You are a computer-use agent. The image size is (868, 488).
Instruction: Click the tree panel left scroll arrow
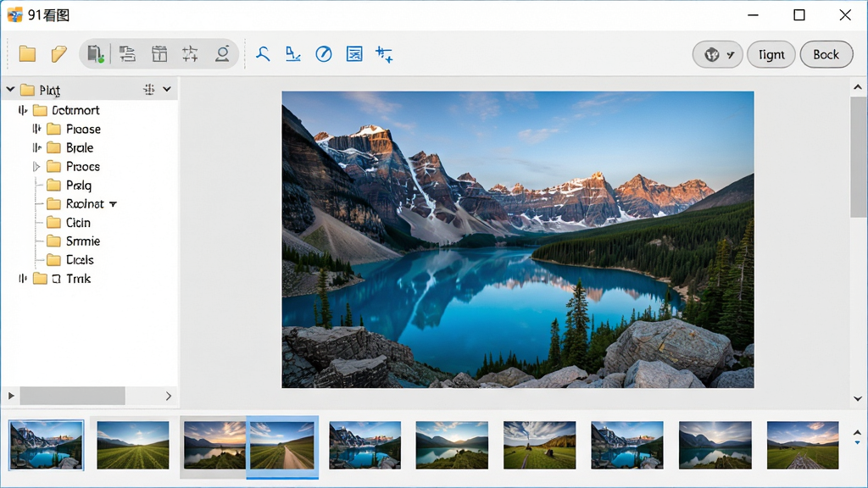pyautogui.click(x=11, y=396)
